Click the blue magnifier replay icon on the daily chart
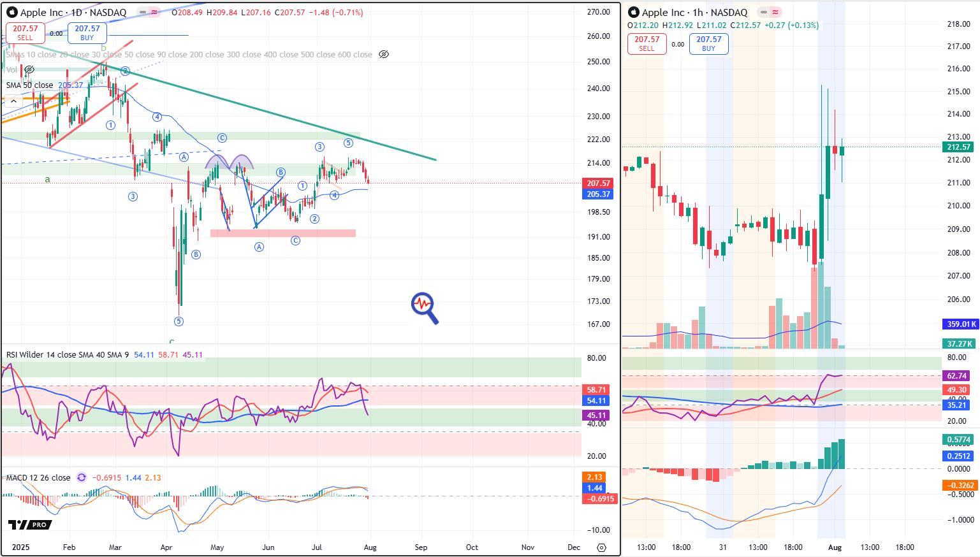 [x=425, y=308]
